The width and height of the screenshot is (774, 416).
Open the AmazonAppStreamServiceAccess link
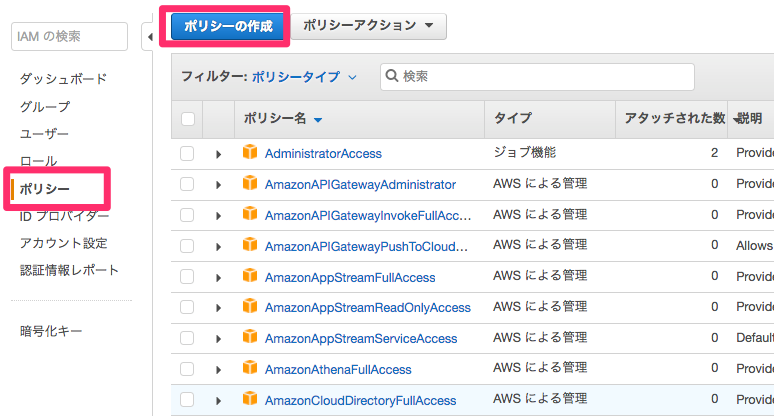(361, 339)
